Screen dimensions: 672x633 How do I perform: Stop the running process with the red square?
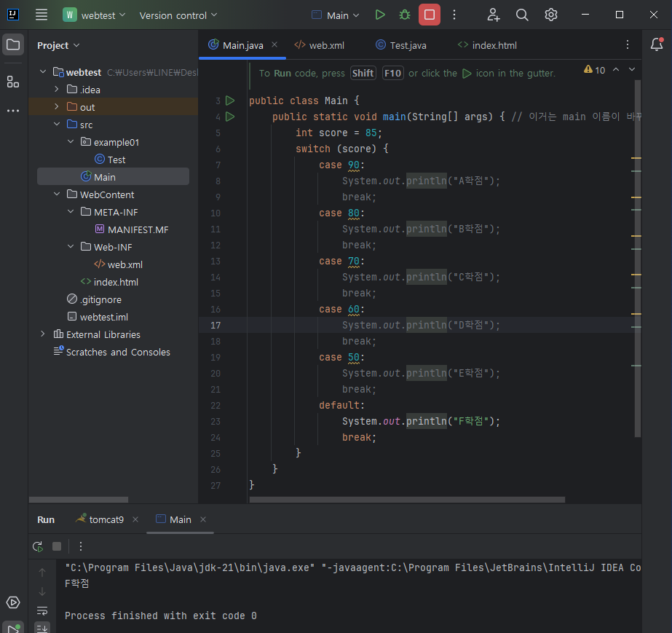(x=429, y=15)
